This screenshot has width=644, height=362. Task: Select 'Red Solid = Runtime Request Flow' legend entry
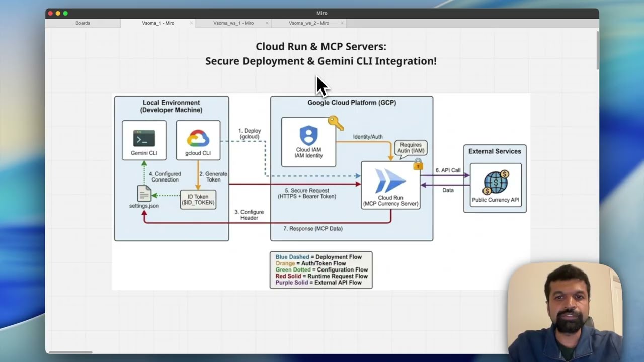tap(321, 276)
